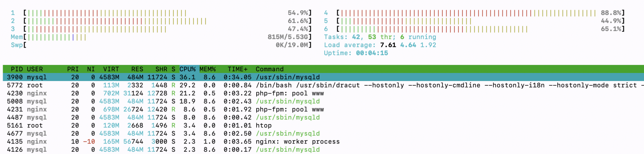Select the php-fpm row PID 4230
Image resolution: width=644 pixels, height=154 pixels.
[x=323, y=93]
